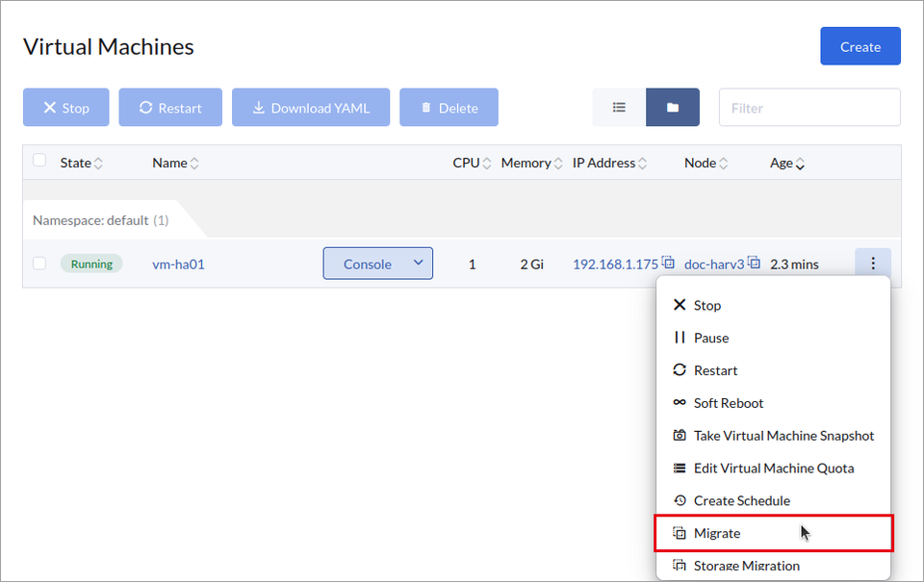924x582 pixels.
Task: Click the Virtual Machines page heading
Action: [109, 47]
